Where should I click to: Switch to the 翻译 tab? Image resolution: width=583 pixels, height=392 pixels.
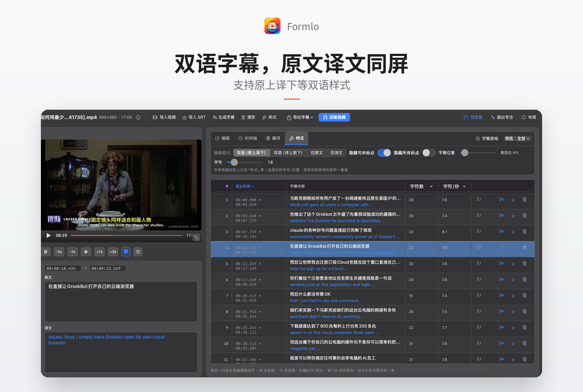[x=273, y=138]
